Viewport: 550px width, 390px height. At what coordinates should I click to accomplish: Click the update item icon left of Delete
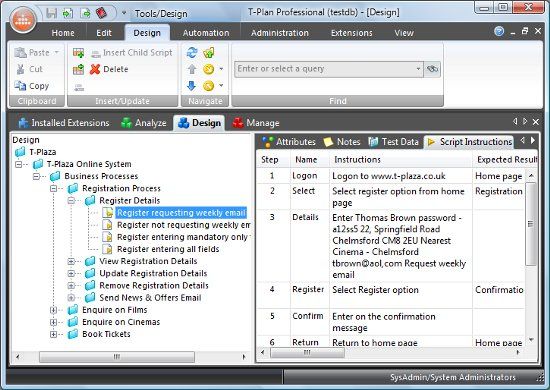coord(78,69)
